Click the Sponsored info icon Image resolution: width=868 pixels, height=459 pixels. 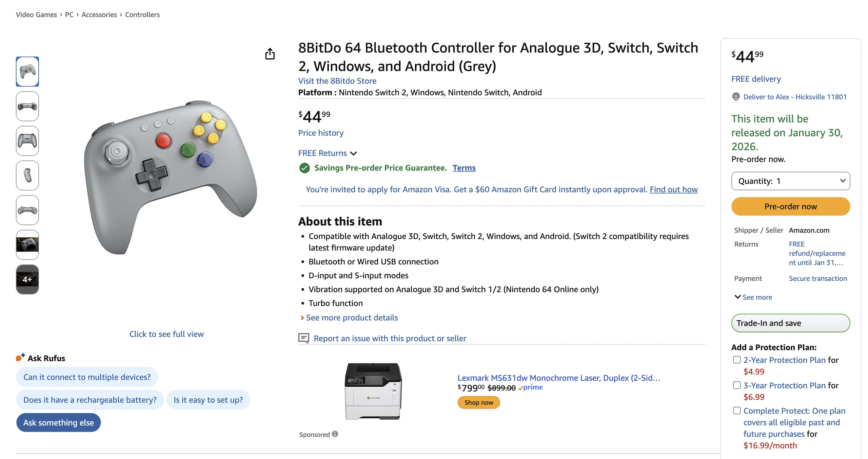tap(335, 434)
